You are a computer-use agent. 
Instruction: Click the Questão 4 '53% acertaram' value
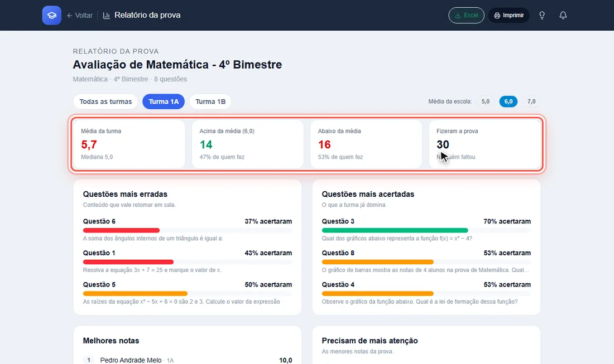click(507, 285)
